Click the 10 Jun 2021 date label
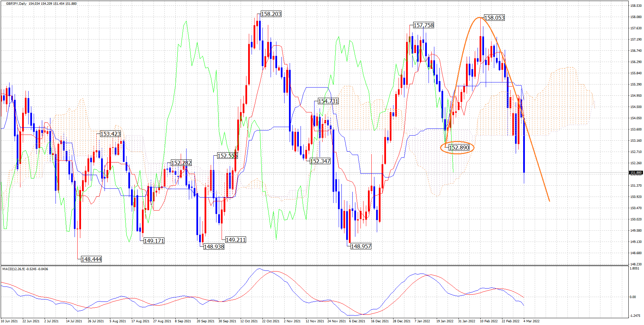644x325 pixels. [9, 321]
